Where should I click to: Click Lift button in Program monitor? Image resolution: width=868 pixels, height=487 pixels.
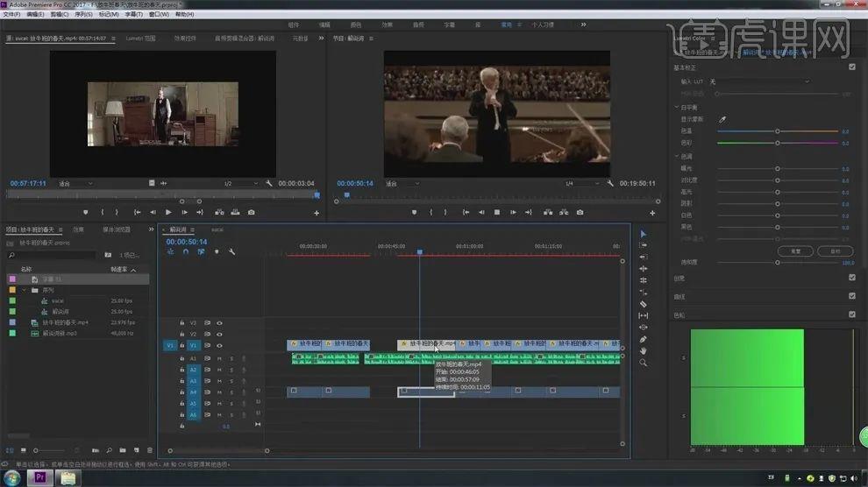click(548, 212)
